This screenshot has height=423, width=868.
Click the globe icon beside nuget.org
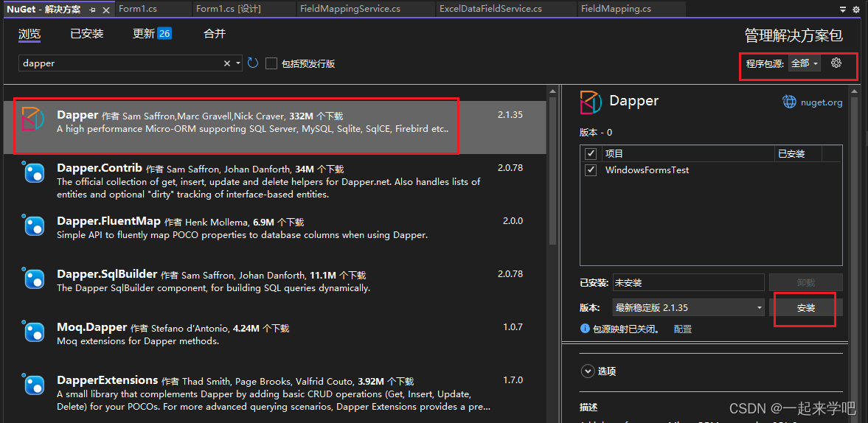(x=789, y=102)
